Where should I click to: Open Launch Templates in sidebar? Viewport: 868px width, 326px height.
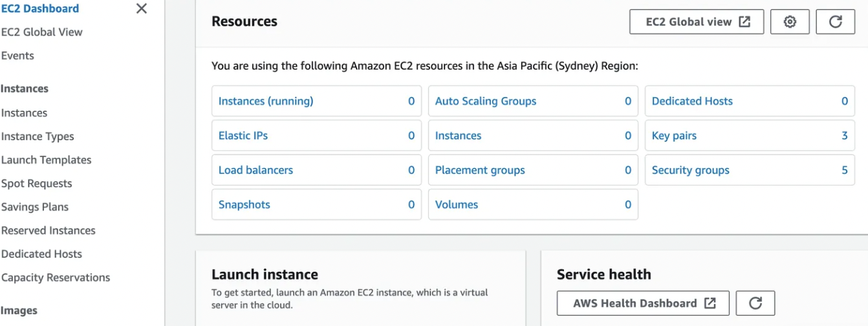47,160
